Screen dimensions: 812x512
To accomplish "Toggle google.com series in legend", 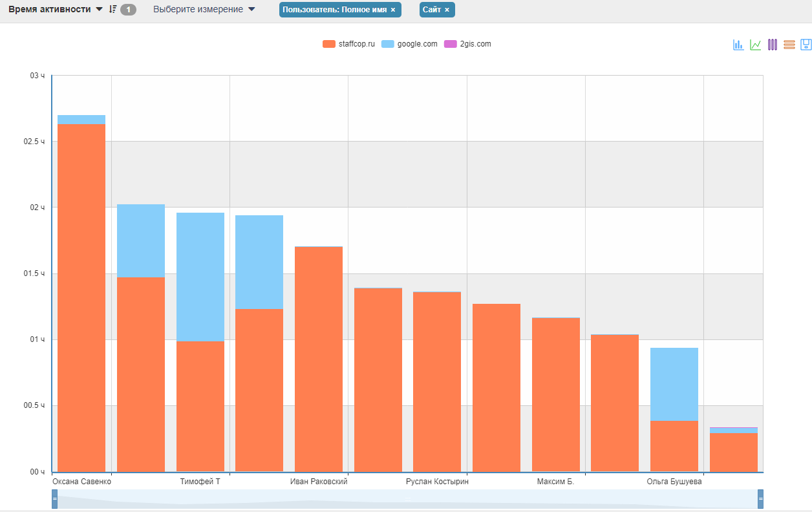I will point(409,44).
